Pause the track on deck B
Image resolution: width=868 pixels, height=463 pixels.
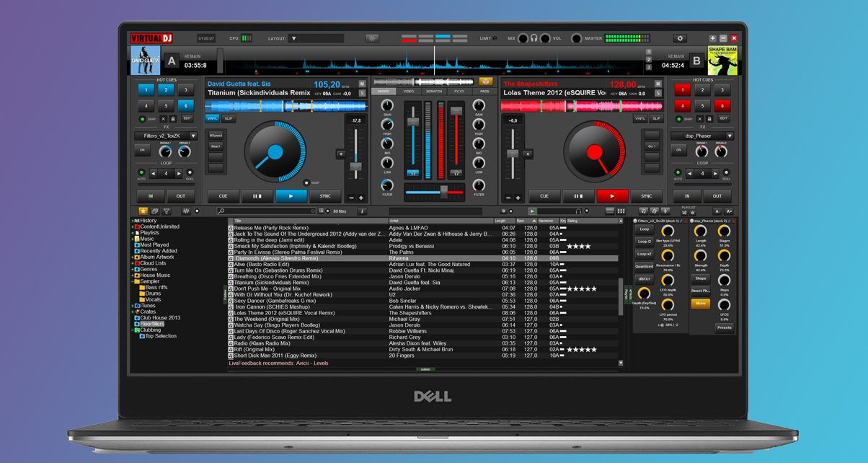578,196
